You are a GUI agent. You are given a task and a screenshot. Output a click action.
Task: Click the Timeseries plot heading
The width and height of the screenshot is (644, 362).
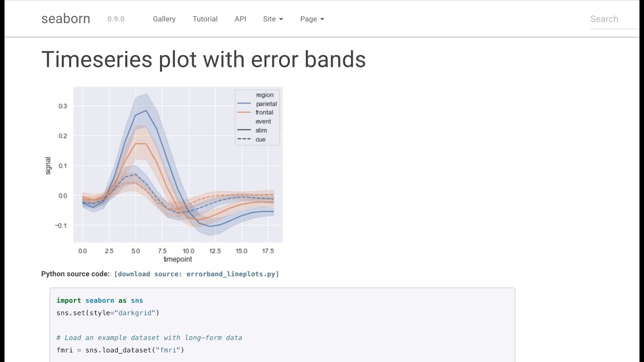click(x=203, y=59)
